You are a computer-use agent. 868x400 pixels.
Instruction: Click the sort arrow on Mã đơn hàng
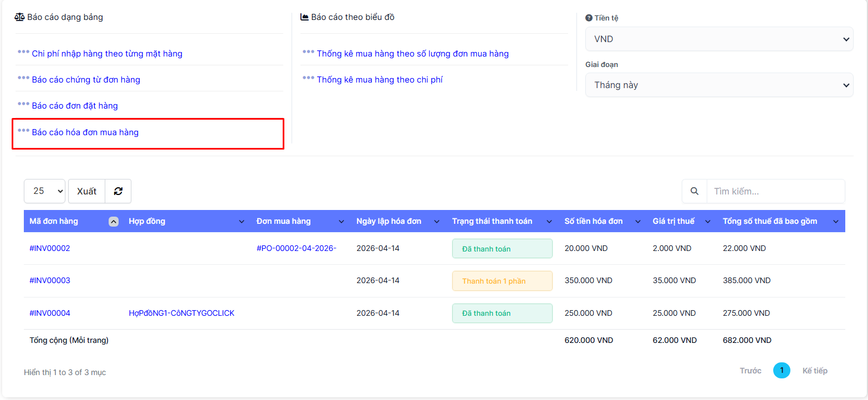click(x=113, y=222)
